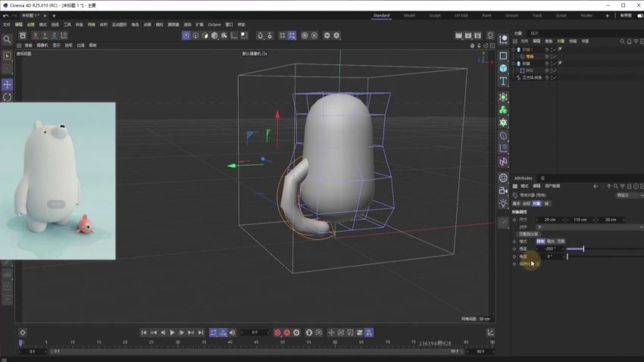Select the FFD object in Object Manager

click(530, 70)
